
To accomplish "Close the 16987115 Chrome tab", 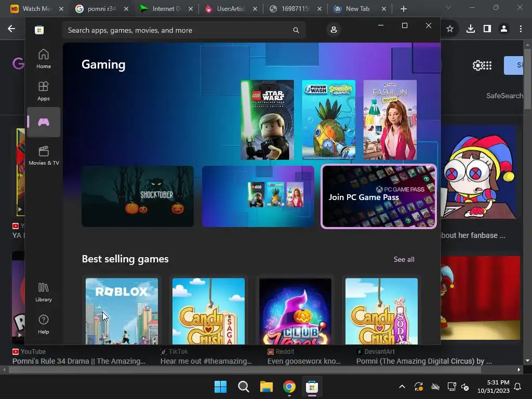I will pyautogui.click(x=320, y=9).
